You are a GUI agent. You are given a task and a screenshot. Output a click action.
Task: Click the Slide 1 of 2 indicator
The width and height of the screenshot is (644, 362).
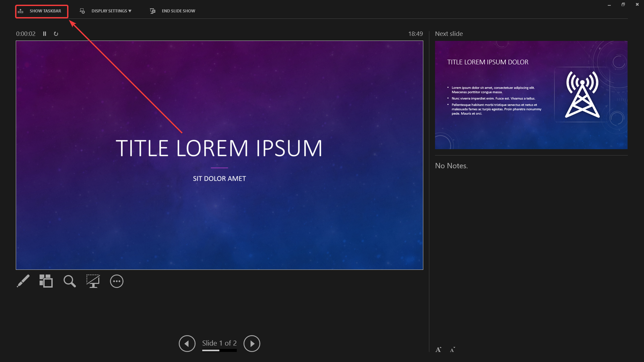tap(219, 343)
